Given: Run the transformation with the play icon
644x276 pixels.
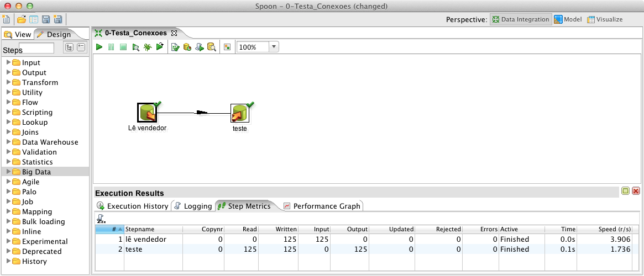Looking at the screenshot, I should pyautogui.click(x=99, y=47).
